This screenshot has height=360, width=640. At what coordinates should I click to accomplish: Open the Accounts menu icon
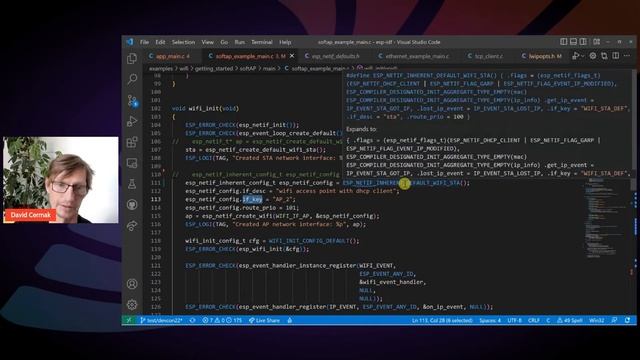132,284
